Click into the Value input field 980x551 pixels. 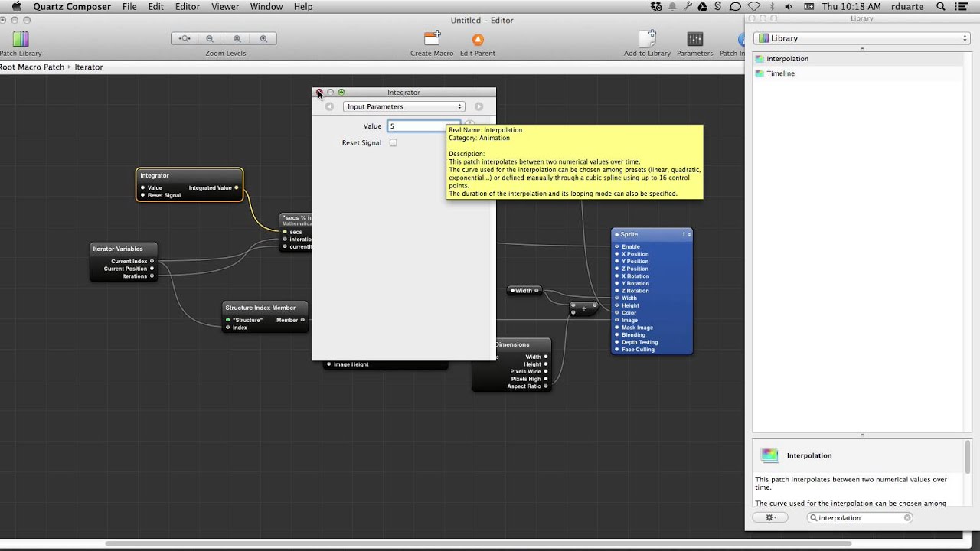click(x=424, y=126)
